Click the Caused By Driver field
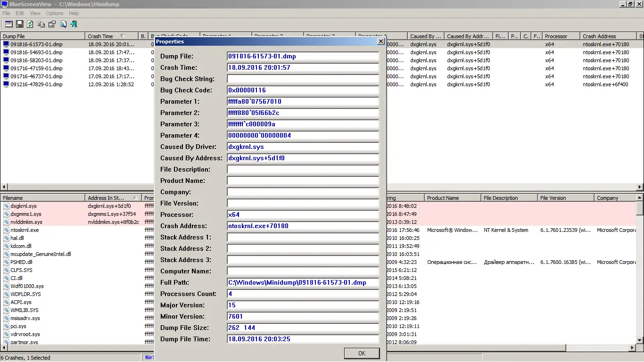 coord(303,147)
